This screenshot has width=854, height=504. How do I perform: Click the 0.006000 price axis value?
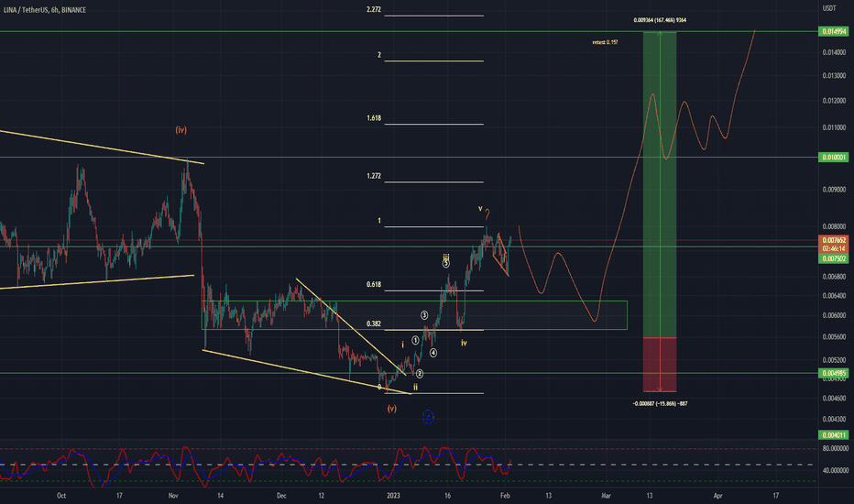pos(834,315)
